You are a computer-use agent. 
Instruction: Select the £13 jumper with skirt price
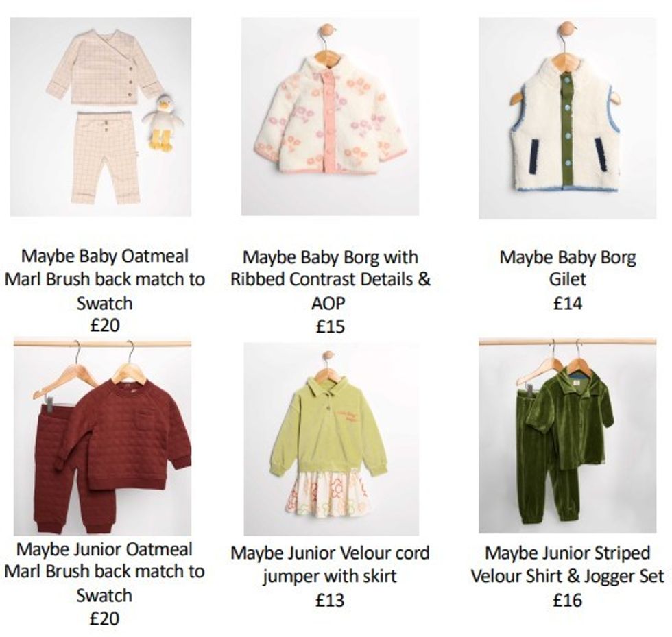pyautogui.click(x=330, y=601)
